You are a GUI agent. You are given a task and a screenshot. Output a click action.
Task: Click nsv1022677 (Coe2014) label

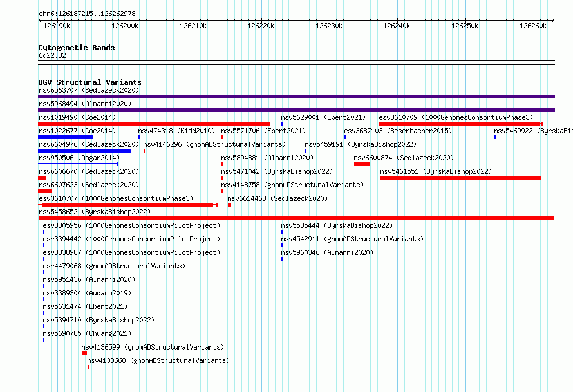[77, 131]
